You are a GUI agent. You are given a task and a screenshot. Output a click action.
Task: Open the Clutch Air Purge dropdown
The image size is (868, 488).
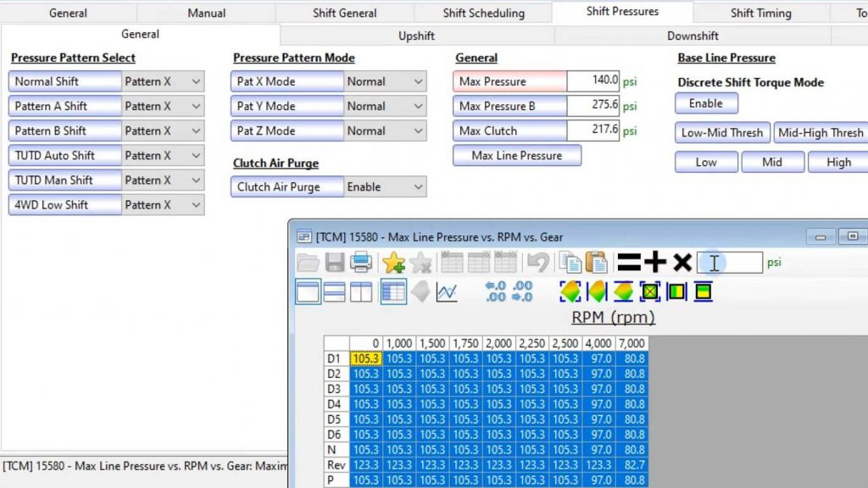tap(385, 187)
